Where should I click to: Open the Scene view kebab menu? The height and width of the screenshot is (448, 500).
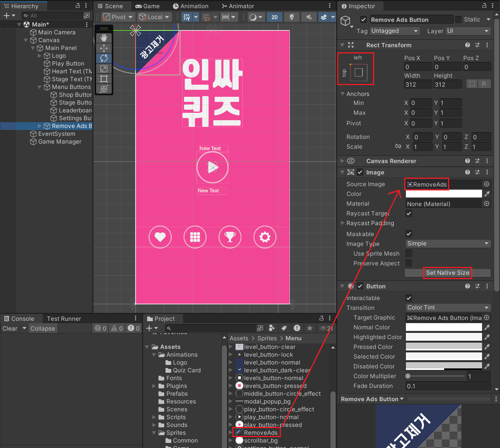(x=330, y=6)
